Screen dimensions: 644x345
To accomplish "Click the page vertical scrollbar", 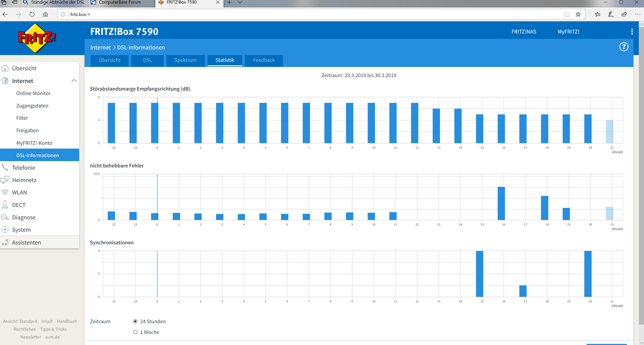I will tap(641, 175).
